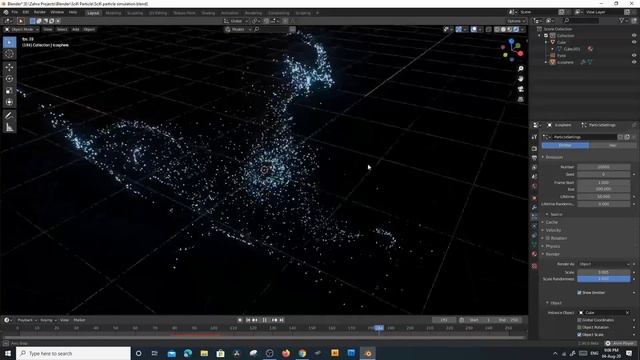
Task: Open Physics properties tab icon
Action: 534,226
